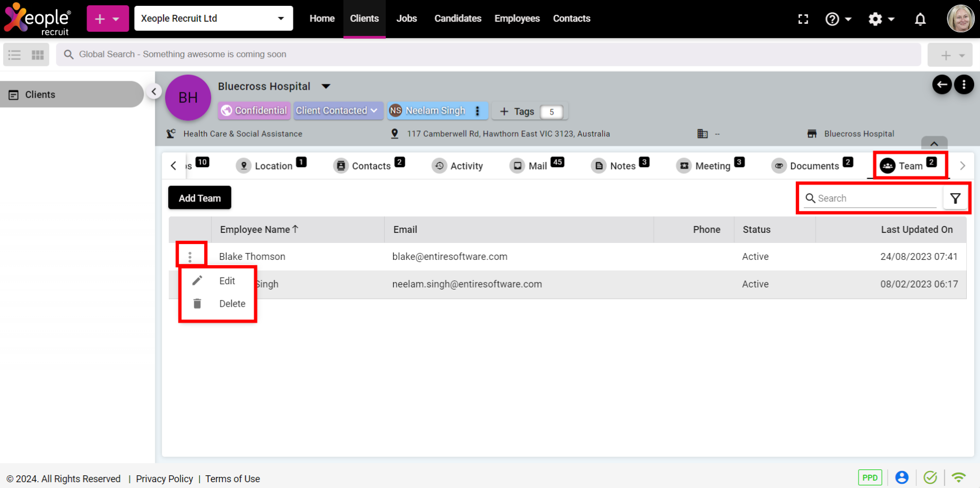Viewport: 980px width, 488px height.
Task: Add Tags with the plus button
Action: click(x=517, y=111)
